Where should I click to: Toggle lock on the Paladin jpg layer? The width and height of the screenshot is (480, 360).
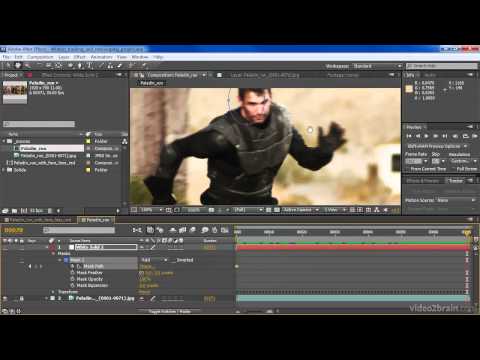(x=21, y=299)
